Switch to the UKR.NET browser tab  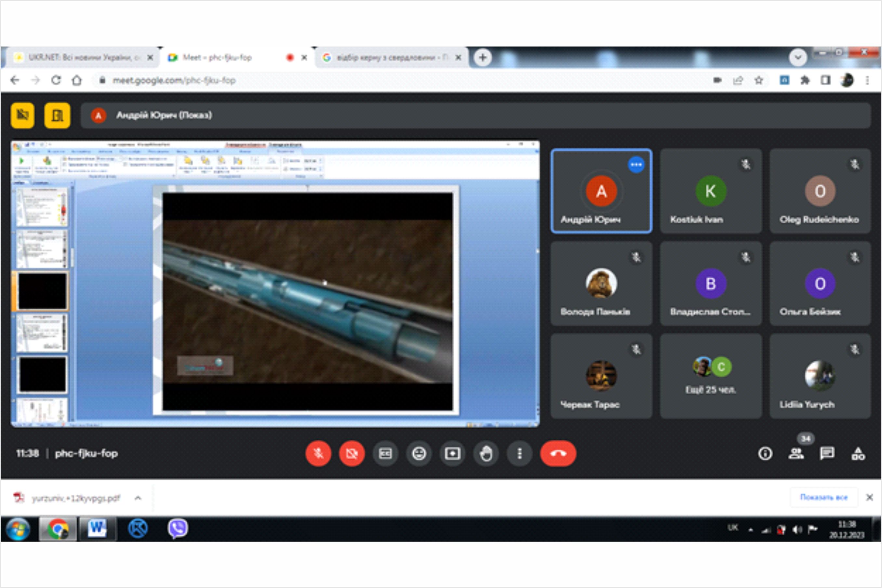click(81, 57)
